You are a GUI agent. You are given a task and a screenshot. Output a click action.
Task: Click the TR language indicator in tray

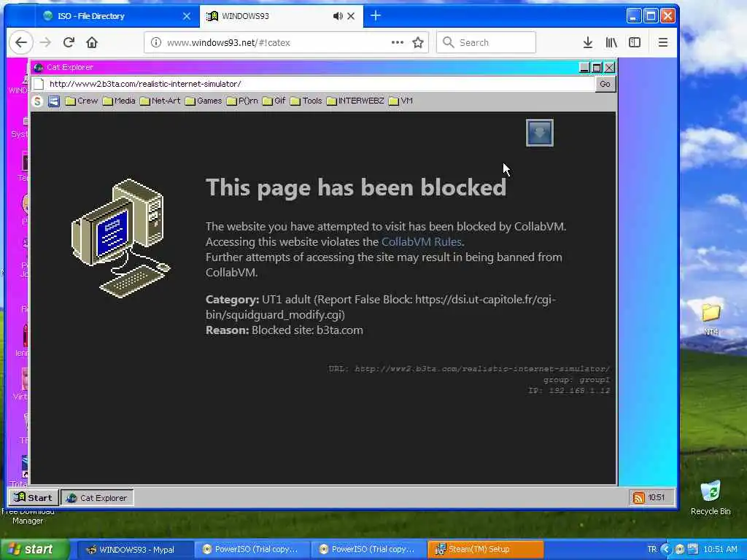(x=651, y=550)
